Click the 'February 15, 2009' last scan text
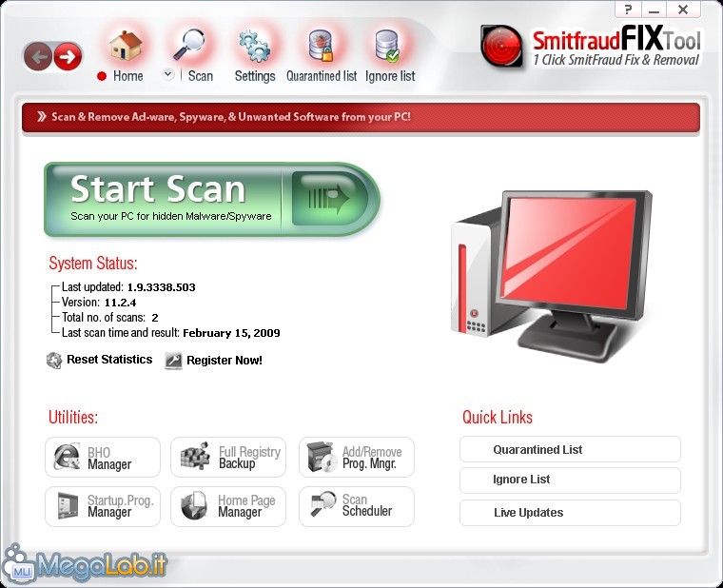The width and height of the screenshot is (723, 588). pyautogui.click(x=231, y=333)
